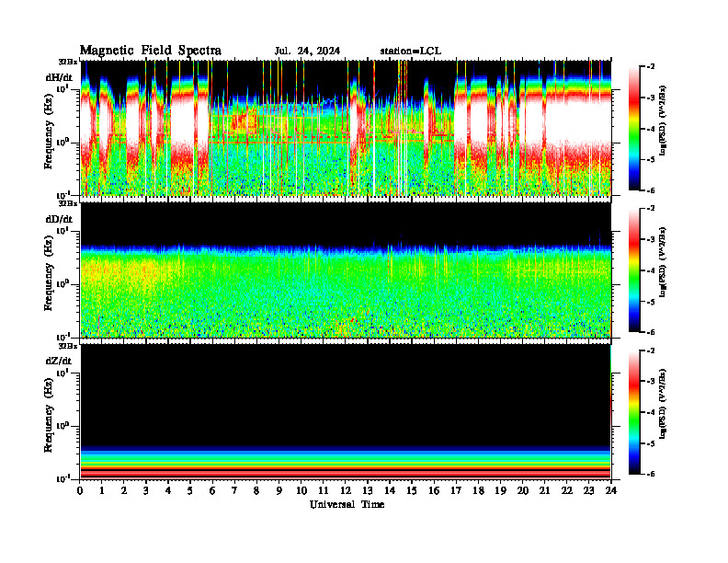Click the "Magnetic Field Spectra" title

point(151,51)
